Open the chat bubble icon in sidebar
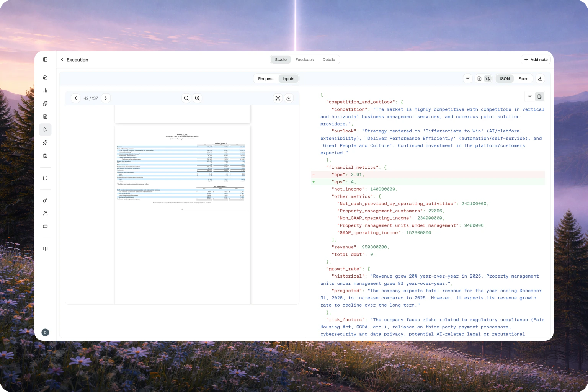This screenshot has width=588, height=392. (45, 178)
